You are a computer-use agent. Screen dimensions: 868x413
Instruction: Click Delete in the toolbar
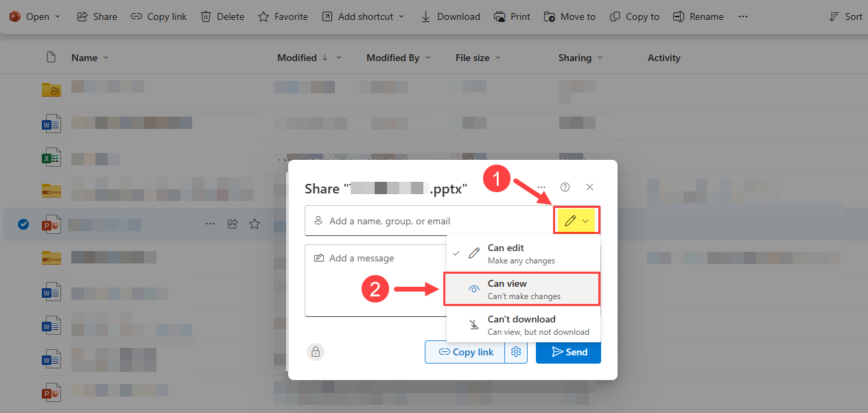pos(222,16)
